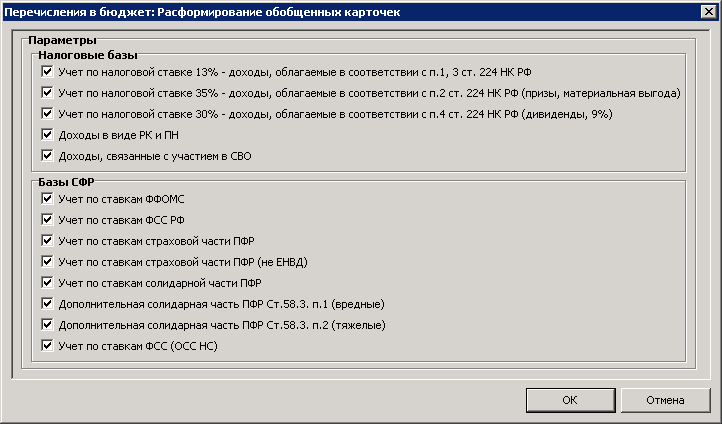
Task: Toggle ПФР Ст.58.3 п.1 (вредные) checkbox
Action: [x=47, y=304]
